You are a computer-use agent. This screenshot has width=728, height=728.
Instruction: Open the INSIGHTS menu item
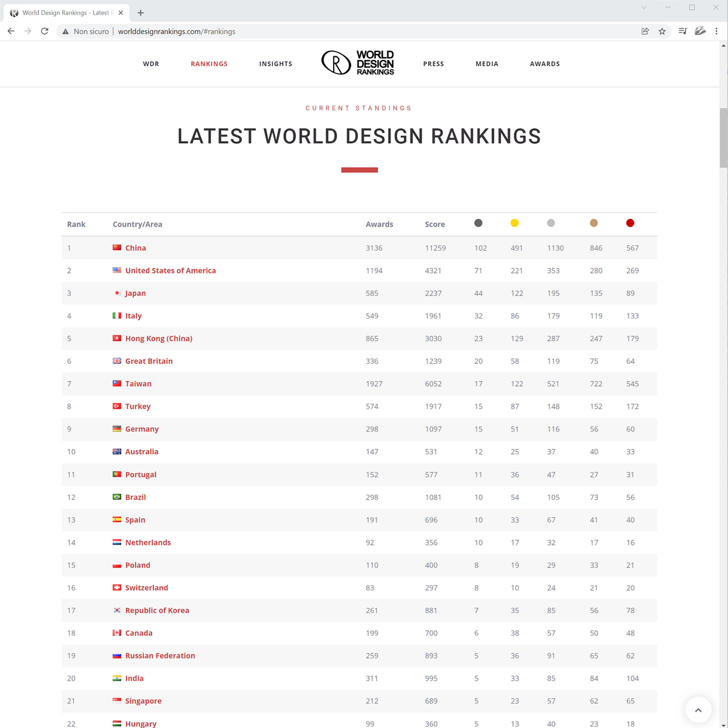point(275,64)
